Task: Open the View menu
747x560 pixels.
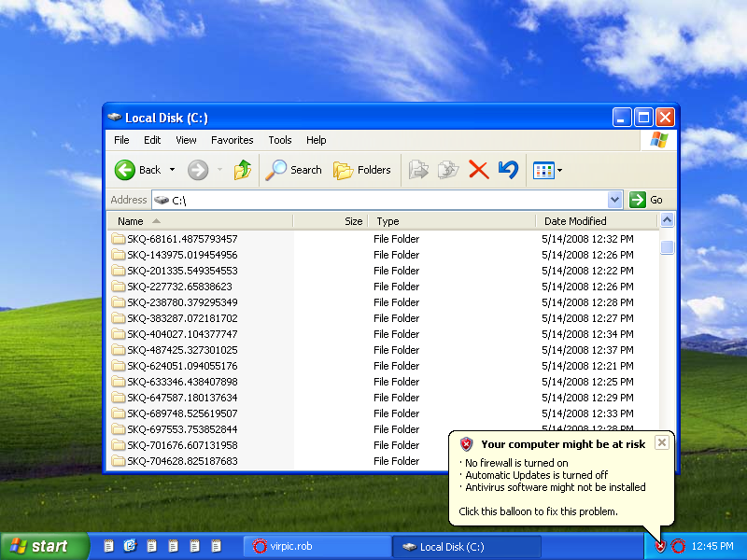Action: click(186, 140)
